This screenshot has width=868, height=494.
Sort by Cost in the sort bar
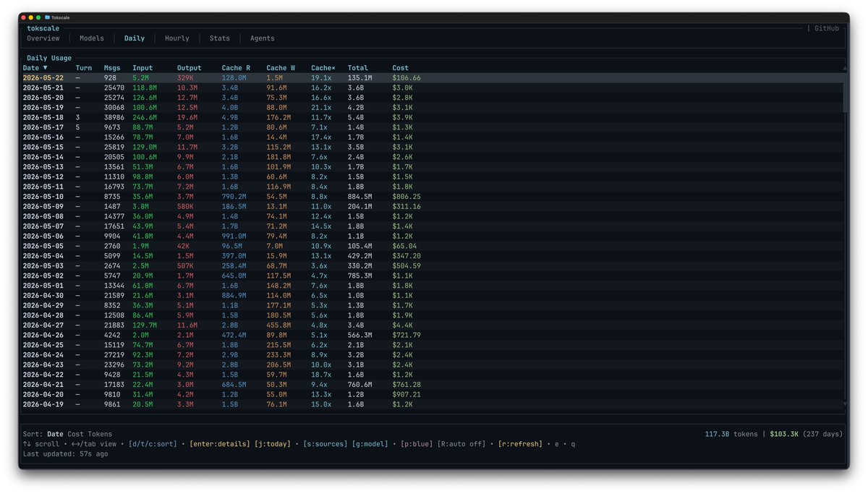76,434
